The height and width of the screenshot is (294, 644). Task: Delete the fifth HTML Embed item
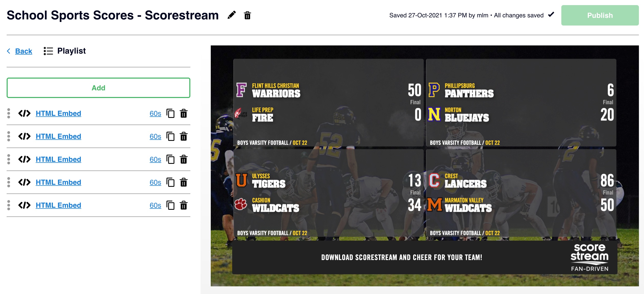(184, 205)
